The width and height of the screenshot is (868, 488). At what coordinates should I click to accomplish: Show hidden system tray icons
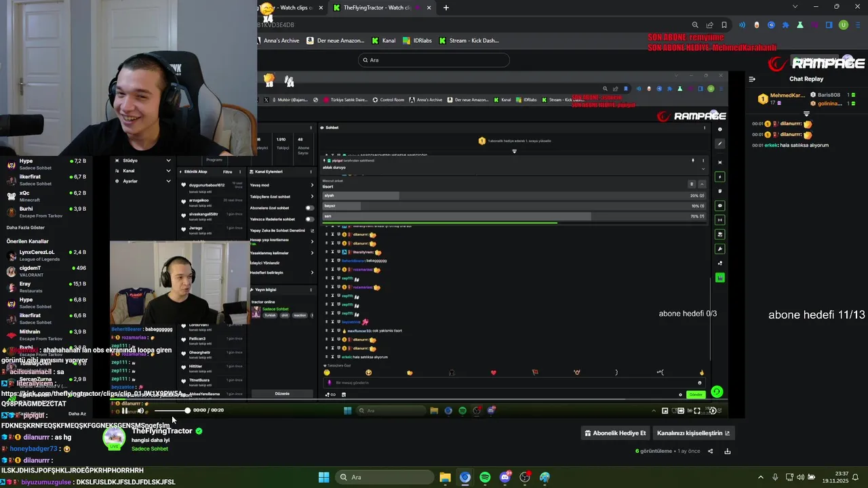click(760, 477)
